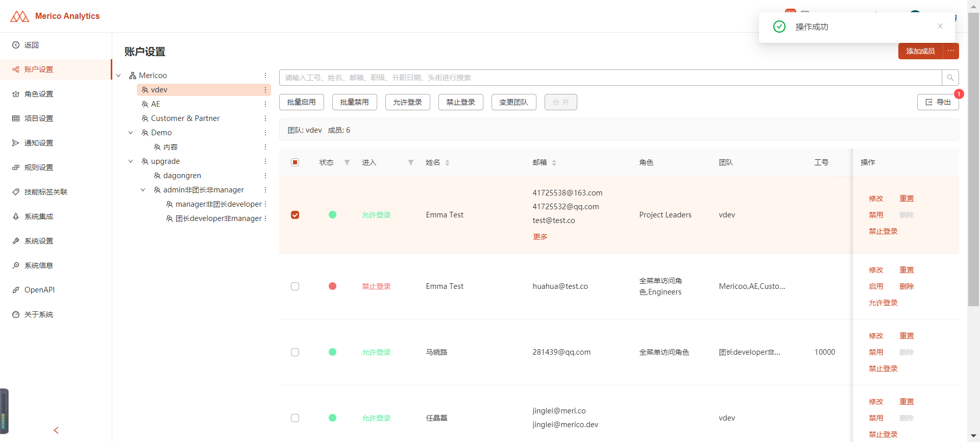The width and height of the screenshot is (980, 442).
Task: Open the three-dot menu for dagongren
Action: (x=265, y=176)
